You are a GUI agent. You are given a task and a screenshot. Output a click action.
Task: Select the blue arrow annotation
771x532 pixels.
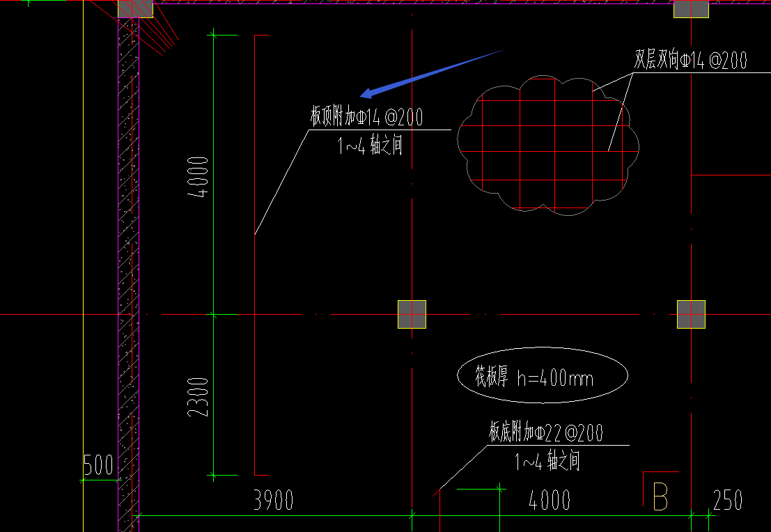click(433, 73)
